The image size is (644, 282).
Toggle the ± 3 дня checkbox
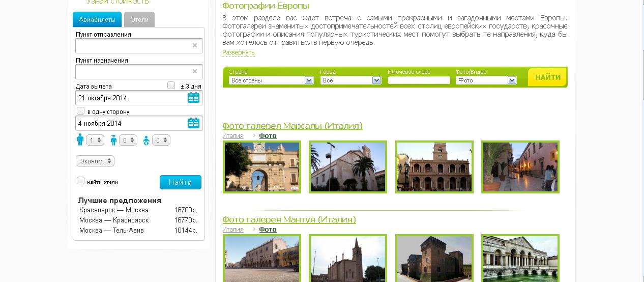171,86
